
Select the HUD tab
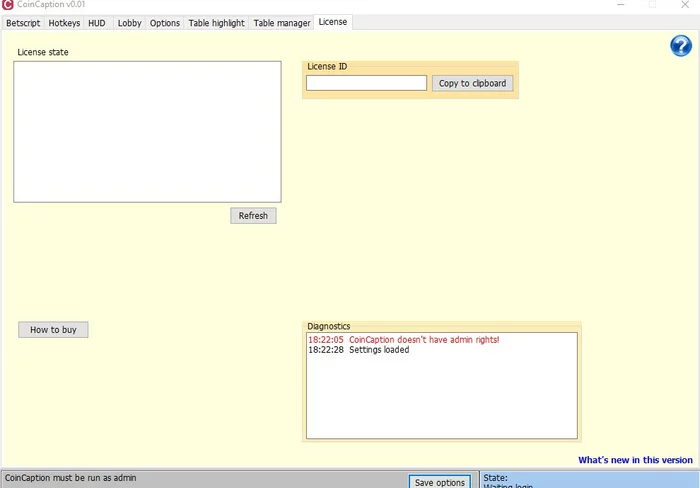97,23
